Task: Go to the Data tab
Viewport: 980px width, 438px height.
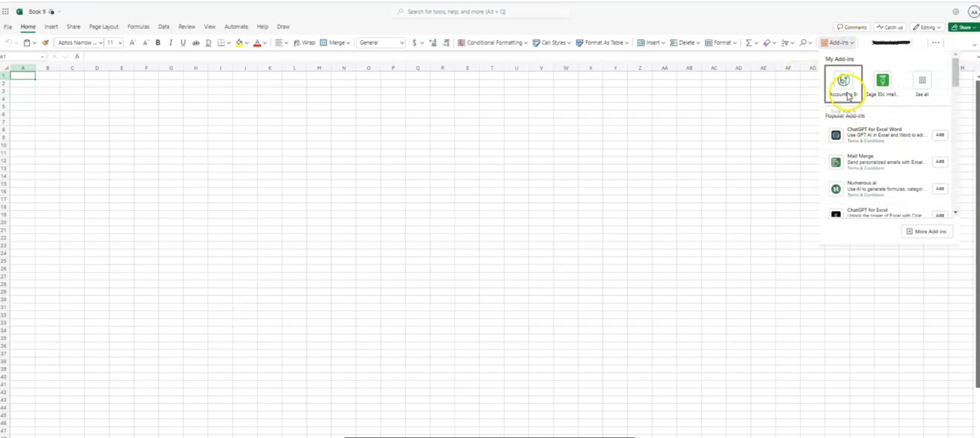Action: (164, 27)
